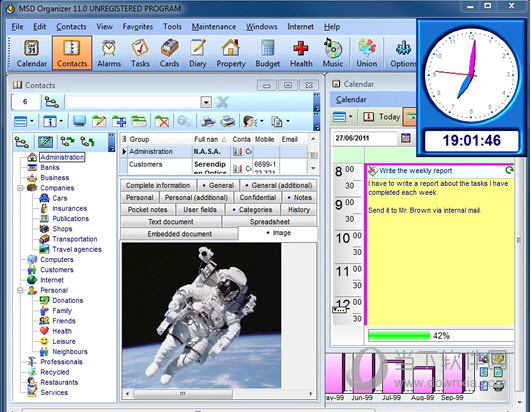Open the info icon dropdown arrow
The width and height of the screenshot is (531, 412).
[61, 121]
